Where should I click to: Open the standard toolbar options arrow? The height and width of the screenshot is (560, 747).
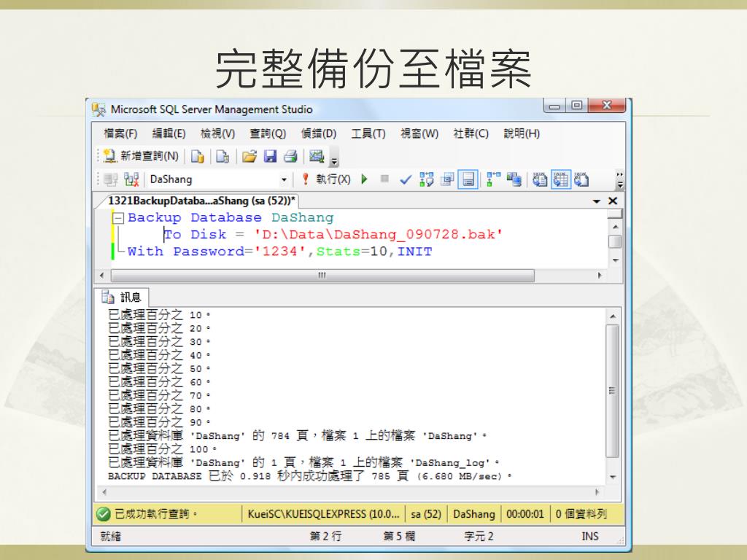pyautogui.click(x=334, y=161)
